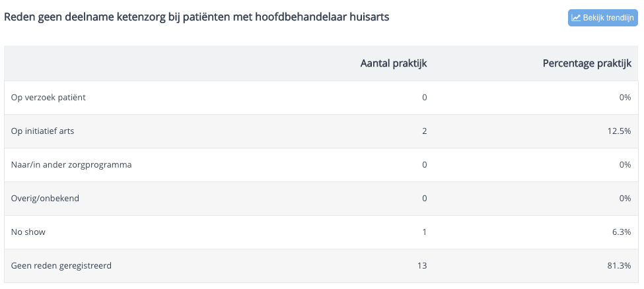
Task: Click count value 2 for initiatief arts
Action: 425,131
